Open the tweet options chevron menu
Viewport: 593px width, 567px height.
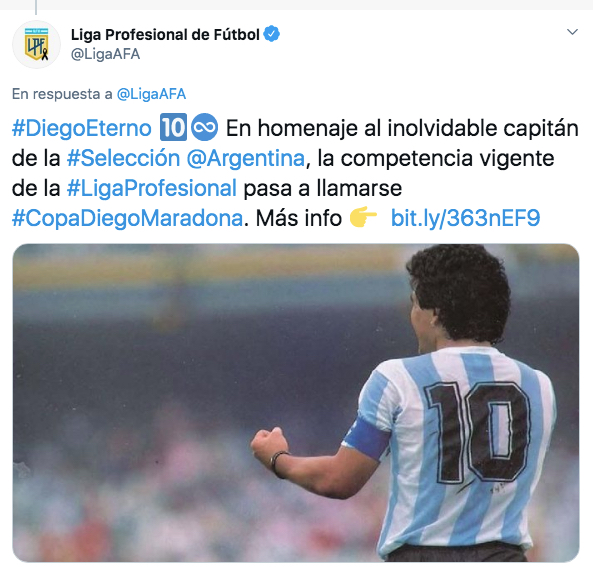(572, 32)
